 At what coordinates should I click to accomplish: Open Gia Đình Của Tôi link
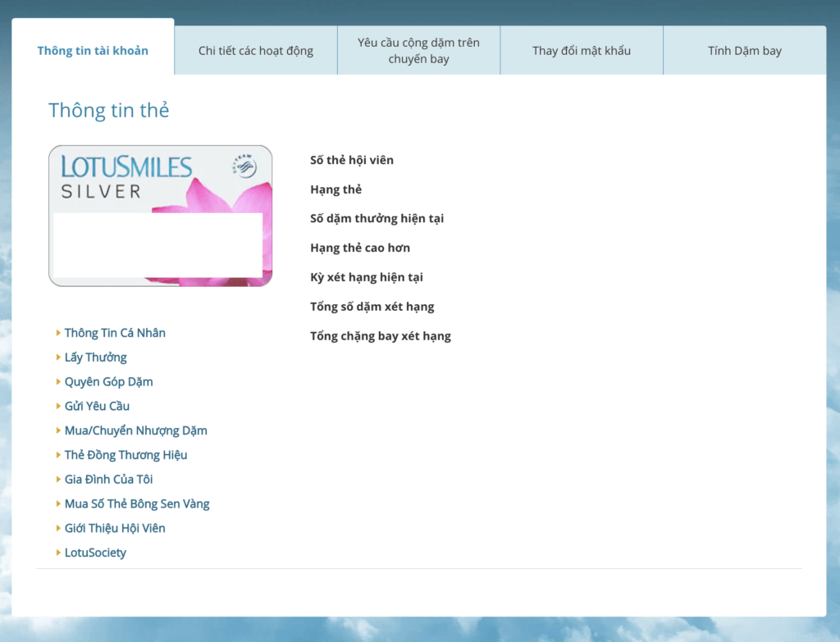(x=109, y=479)
